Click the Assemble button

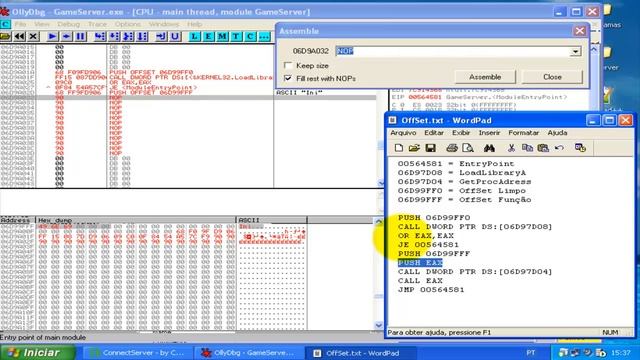coord(485,77)
